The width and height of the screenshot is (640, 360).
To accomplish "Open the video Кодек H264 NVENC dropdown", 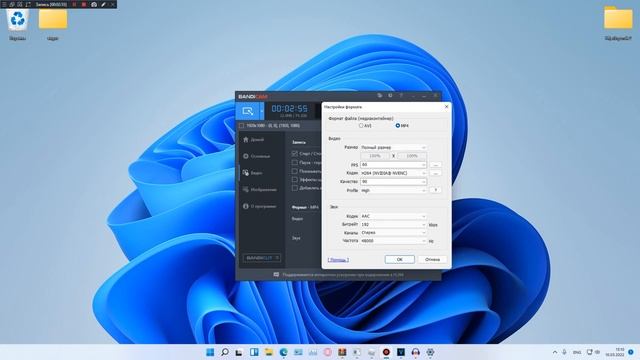I will tap(393, 173).
